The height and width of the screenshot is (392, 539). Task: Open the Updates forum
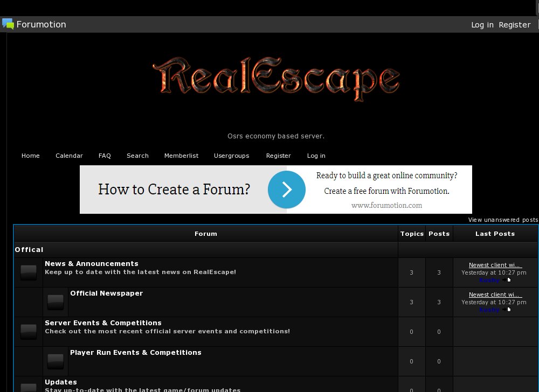[61, 382]
